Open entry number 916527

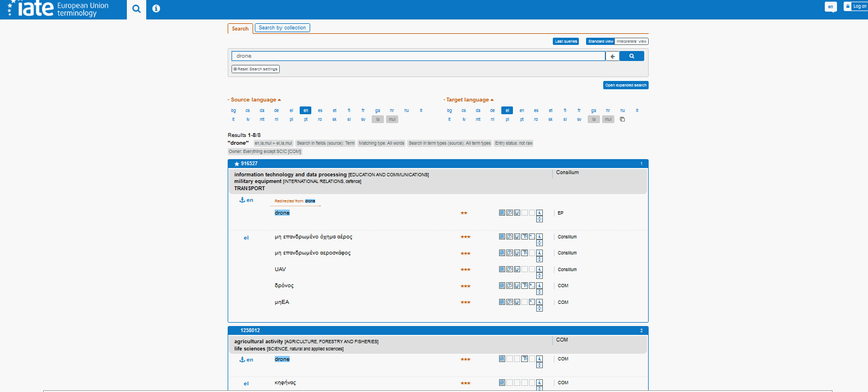click(249, 164)
